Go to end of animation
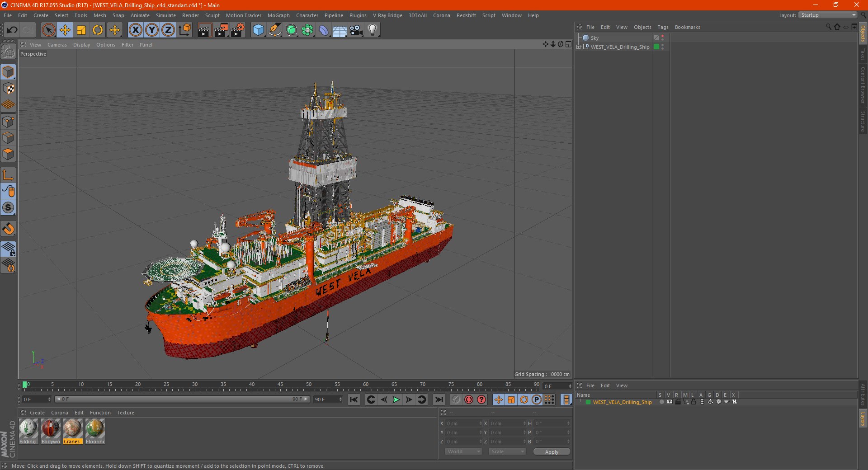The image size is (868, 470). 439,399
